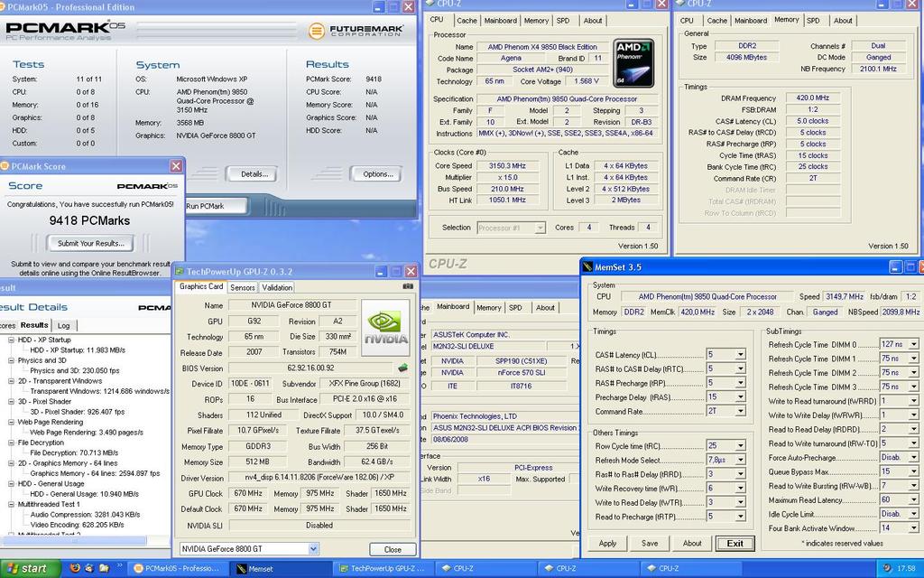
Task: Collapse the Physics and 3D tree node
Action: [x=11, y=360]
